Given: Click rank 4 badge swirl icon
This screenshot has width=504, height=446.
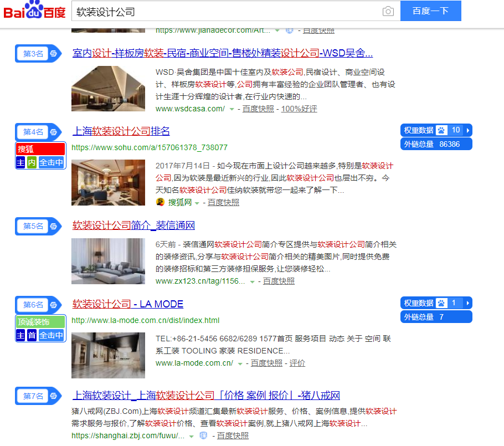Looking at the screenshot, I should point(54,132).
